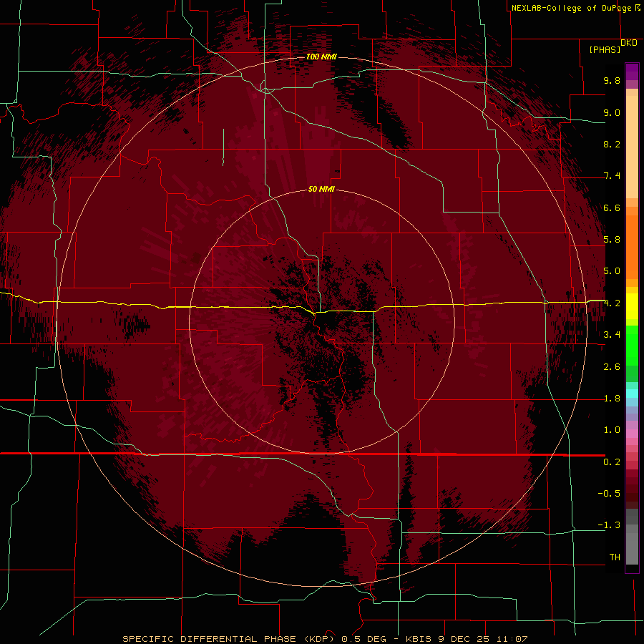Click the 1.8 value on the color scale

pos(612,399)
